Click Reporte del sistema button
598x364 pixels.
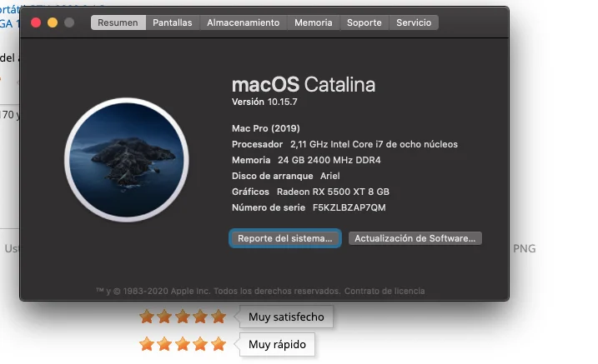coord(285,238)
